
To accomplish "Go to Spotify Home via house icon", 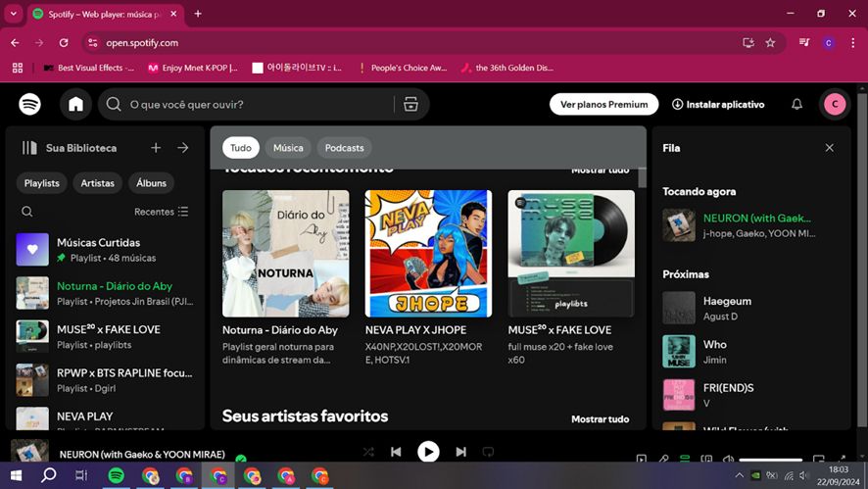I will click(x=75, y=104).
